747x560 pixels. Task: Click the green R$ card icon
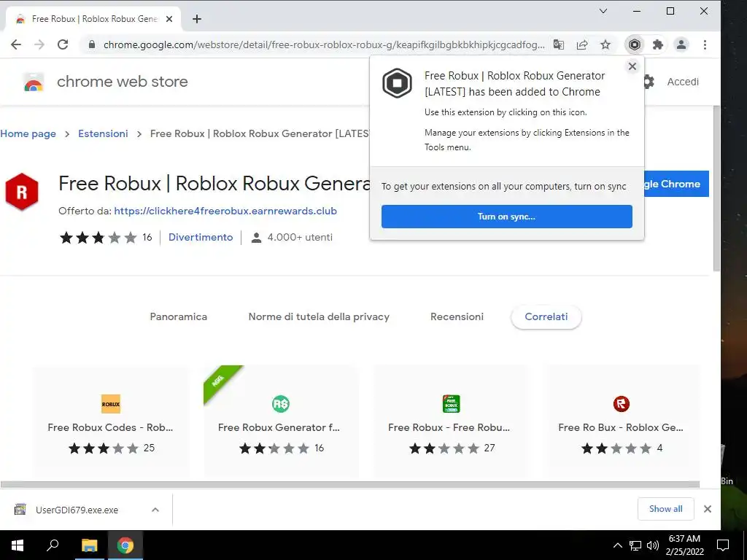point(281,404)
